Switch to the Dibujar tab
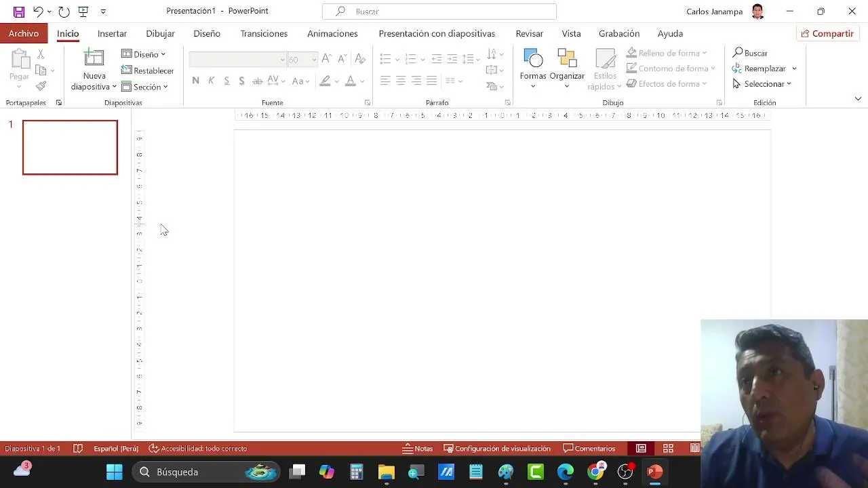 tap(160, 33)
